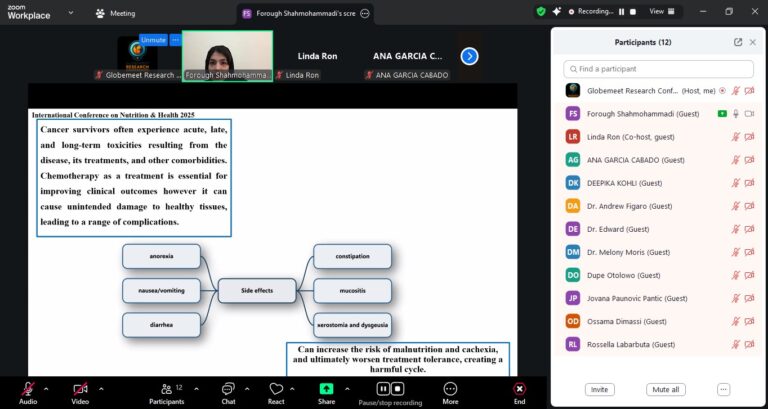Toggle the Audio mute microphone button

[x=28, y=388]
